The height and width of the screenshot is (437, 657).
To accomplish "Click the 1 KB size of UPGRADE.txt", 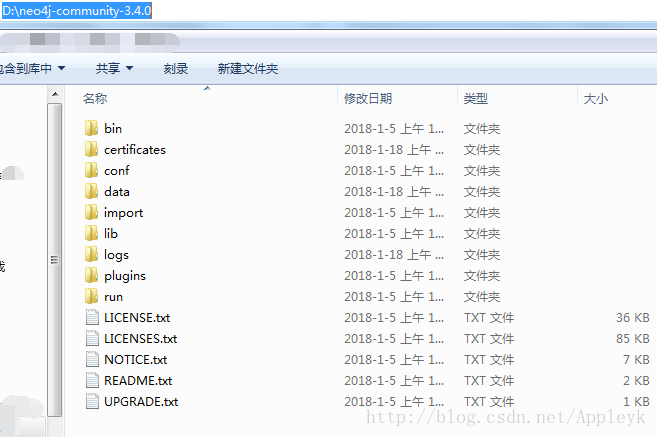I will [x=636, y=401].
